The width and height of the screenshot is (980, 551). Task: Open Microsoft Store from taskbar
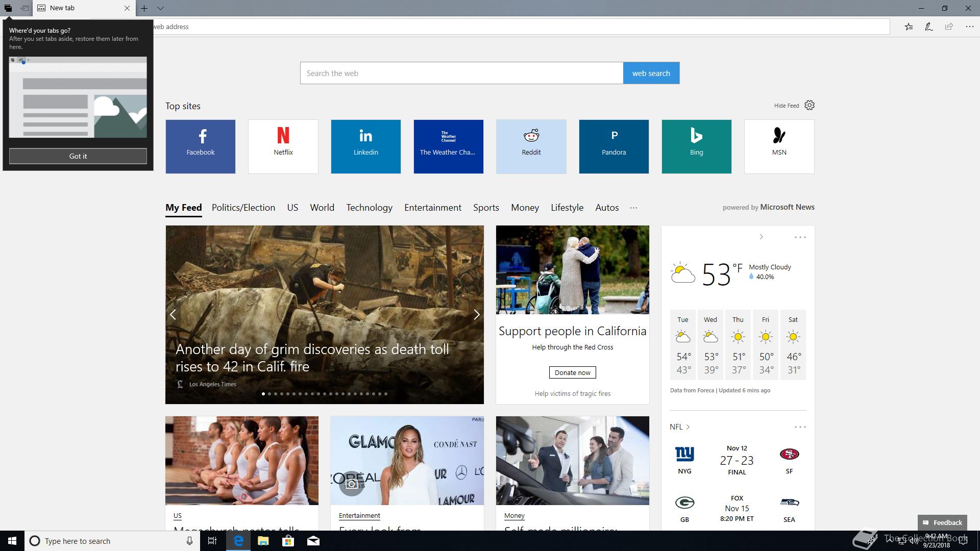coord(288,541)
